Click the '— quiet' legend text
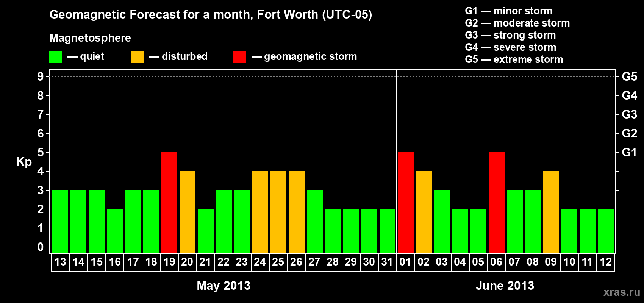Screen dimensions: 644x303 coord(86,56)
